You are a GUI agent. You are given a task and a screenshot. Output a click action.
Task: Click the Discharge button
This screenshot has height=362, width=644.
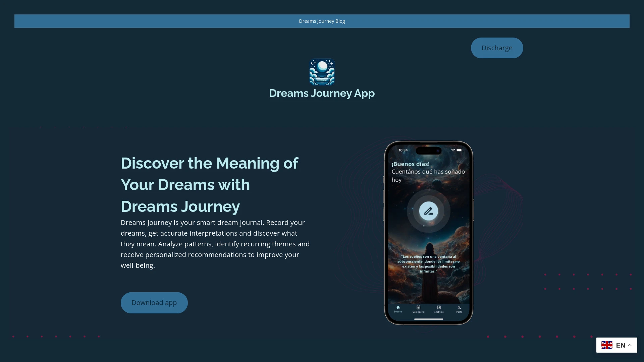click(x=497, y=48)
